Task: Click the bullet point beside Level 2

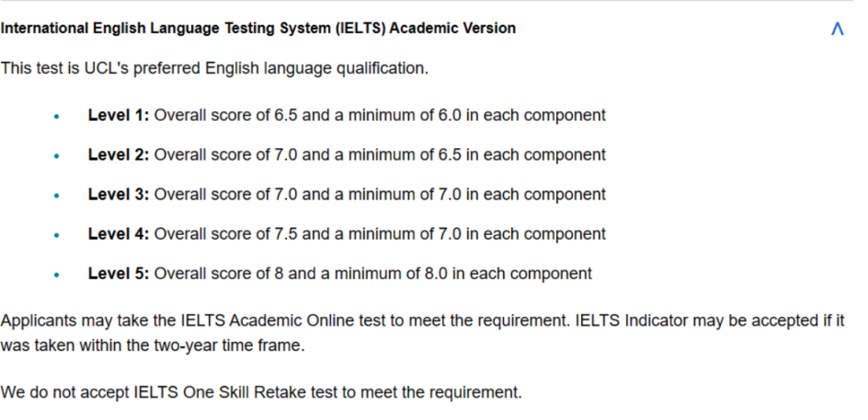Action: pyautogui.click(x=56, y=155)
